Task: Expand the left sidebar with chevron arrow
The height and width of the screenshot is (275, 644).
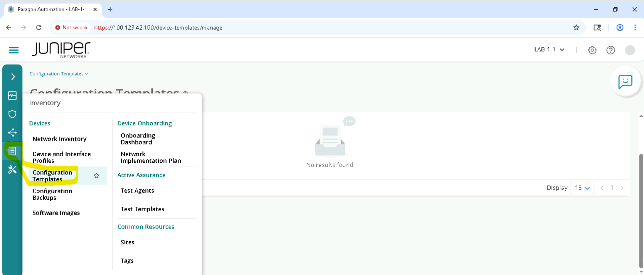Action: [13, 77]
